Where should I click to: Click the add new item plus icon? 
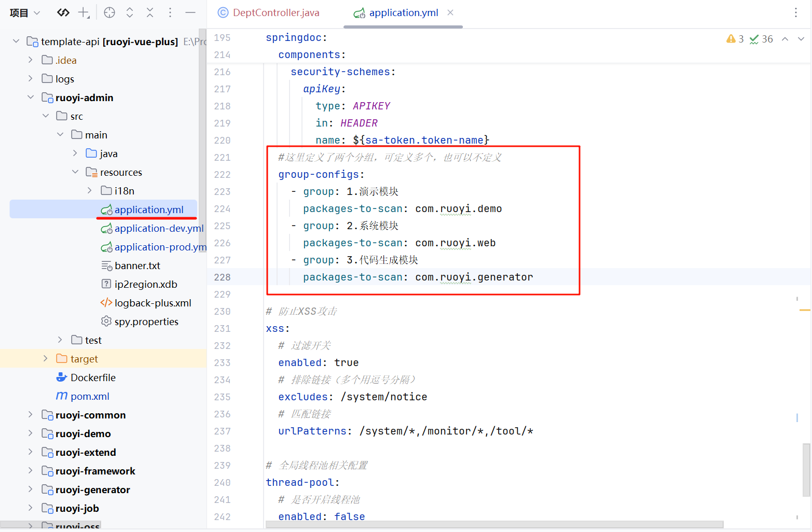tap(84, 12)
